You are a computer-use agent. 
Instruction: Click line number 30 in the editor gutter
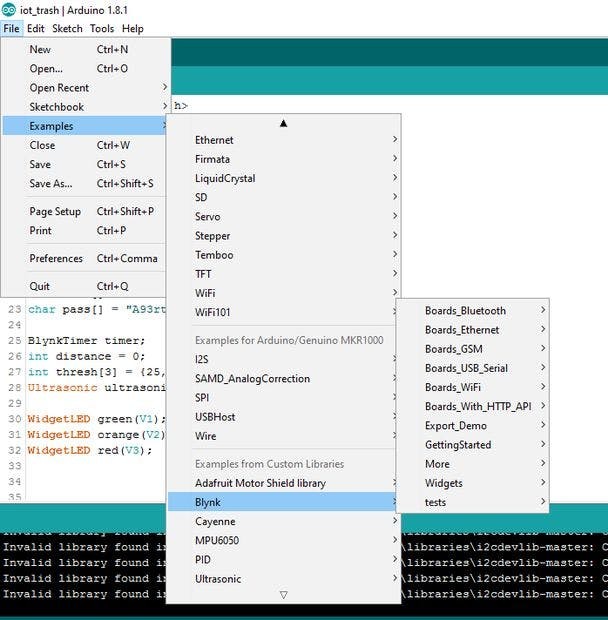point(15,419)
